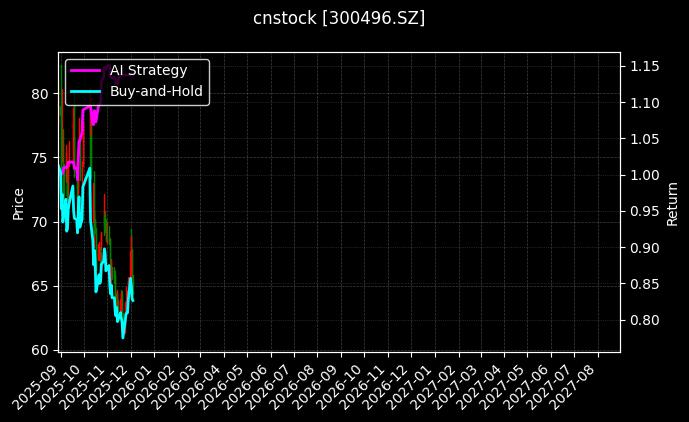Click the cyan Buy-and-Hold legend line swatch
Image resolution: width=689 pixels, height=422 pixels.
(x=87, y=91)
